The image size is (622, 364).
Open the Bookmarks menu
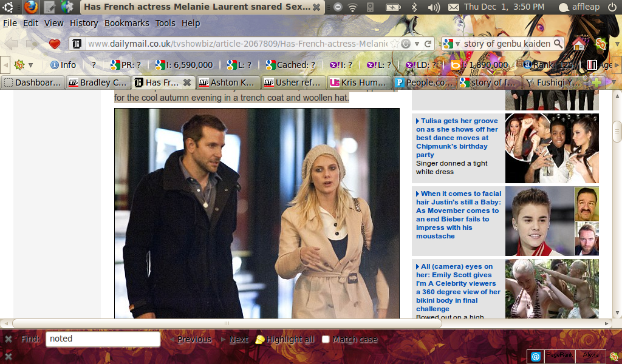click(x=127, y=24)
